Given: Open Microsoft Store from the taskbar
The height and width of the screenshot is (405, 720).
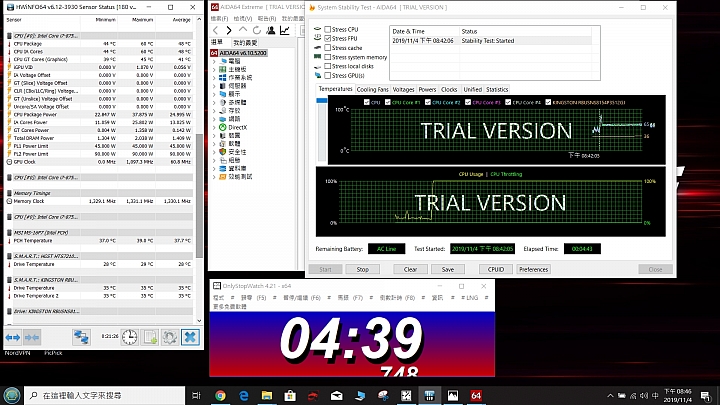Looking at the screenshot, I should 290,395.
